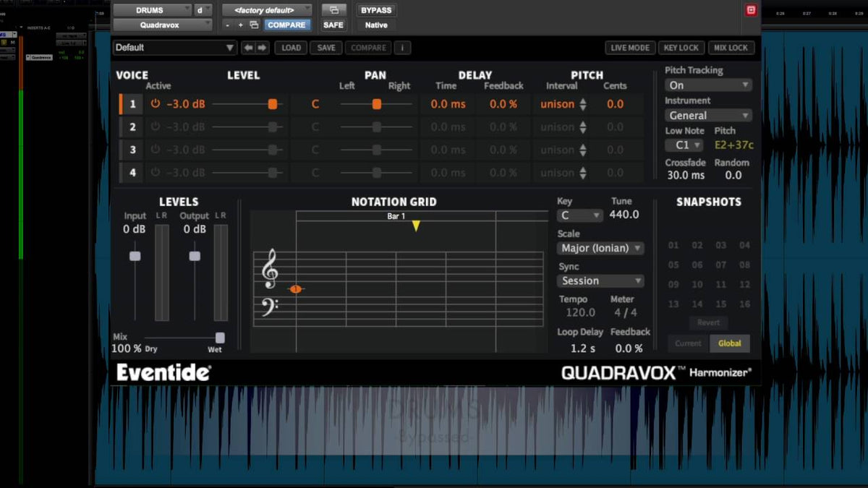
Task: Click the red plugin window close icon
Action: point(751,10)
